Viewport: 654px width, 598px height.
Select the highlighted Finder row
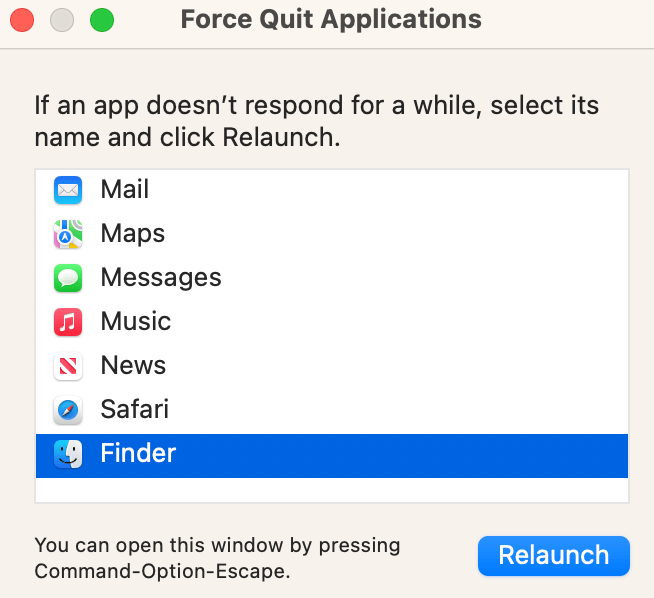[332, 456]
